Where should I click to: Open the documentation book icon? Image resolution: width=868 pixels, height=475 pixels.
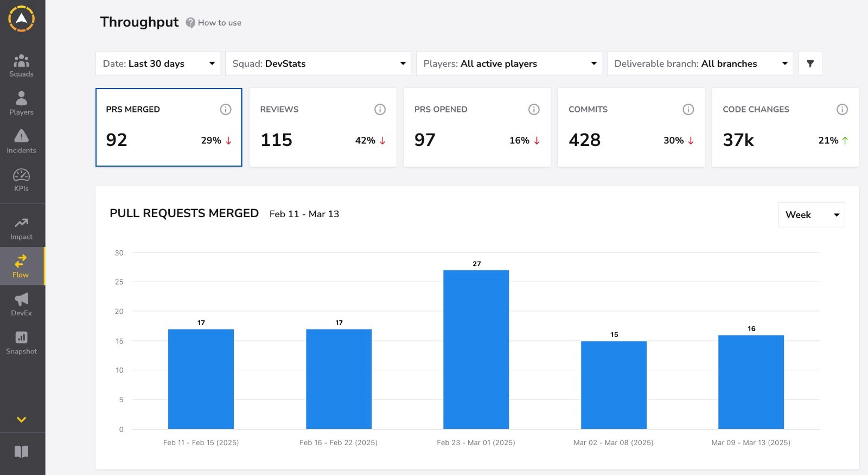[x=21, y=452]
